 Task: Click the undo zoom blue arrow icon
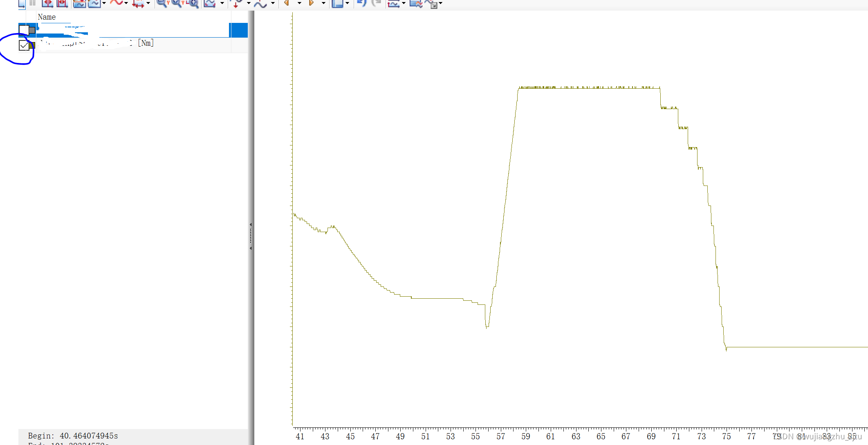tap(361, 3)
